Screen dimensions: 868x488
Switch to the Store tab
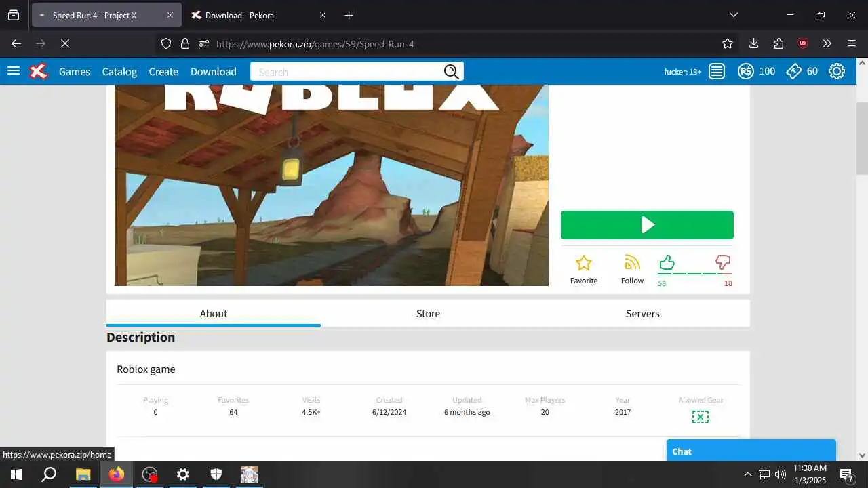428,313
